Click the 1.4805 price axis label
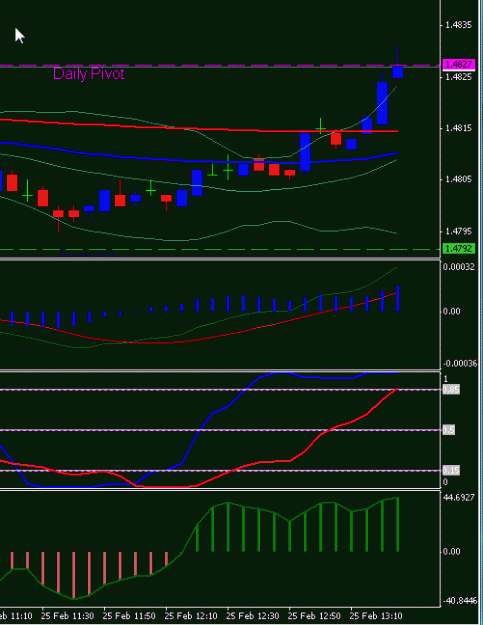Image resolution: width=483 pixels, height=625 pixels. 458,179
